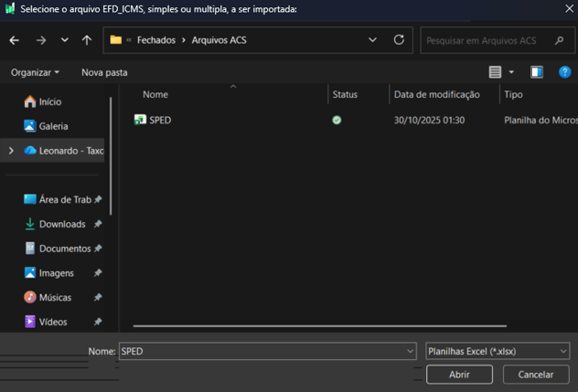Click the date 30/10/2025 01:30
578x392 pixels.
(430, 120)
